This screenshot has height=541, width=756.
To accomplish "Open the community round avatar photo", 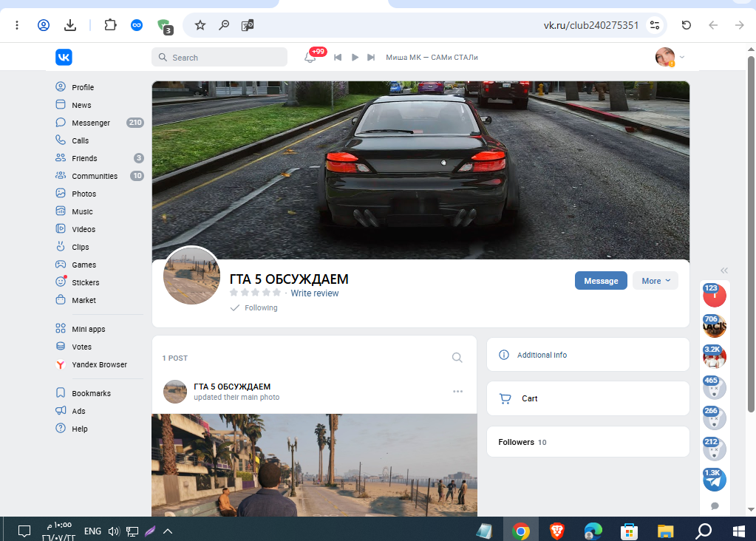I will pyautogui.click(x=191, y=276).
